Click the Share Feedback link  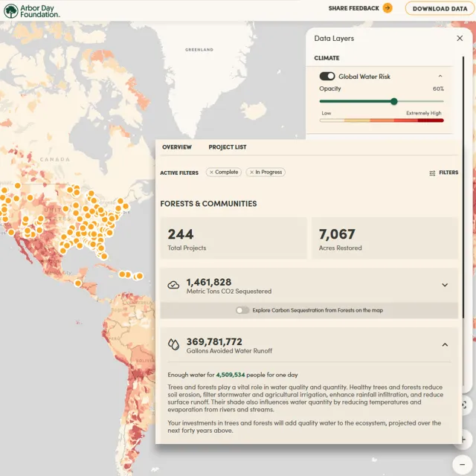tap(353, 9)
